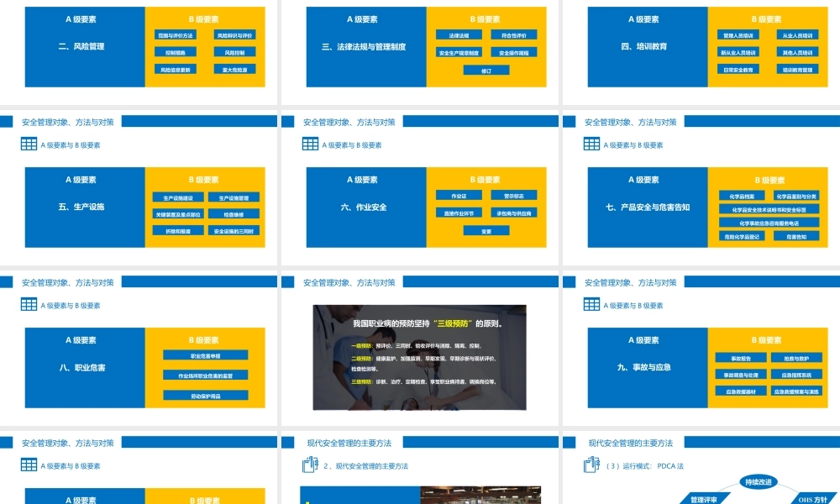The height and width of the screenshot is (504, 840).
Task: Click the 培训教育管理 box
Action: point(797,70)
